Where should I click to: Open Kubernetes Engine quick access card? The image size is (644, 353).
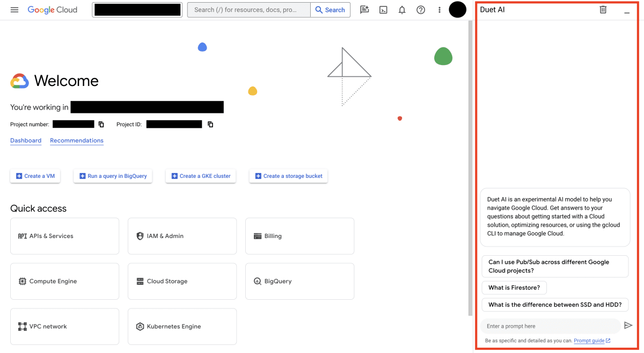(x=182, y=326)
